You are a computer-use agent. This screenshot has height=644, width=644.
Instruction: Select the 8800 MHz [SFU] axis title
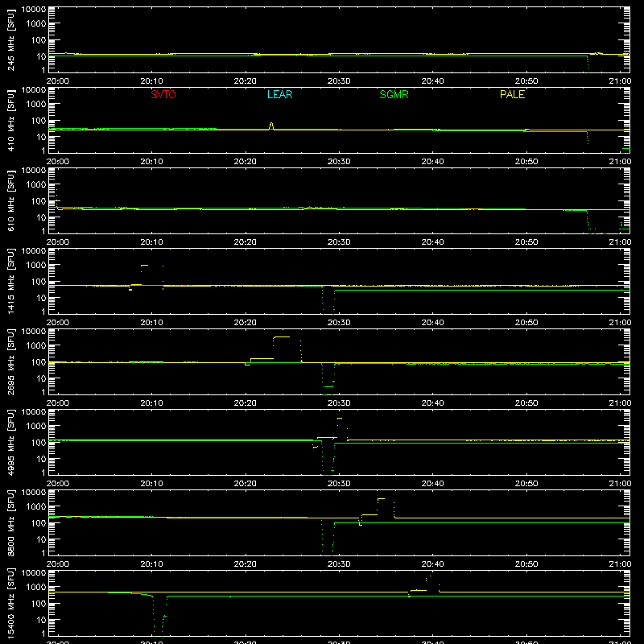point(11,522)
